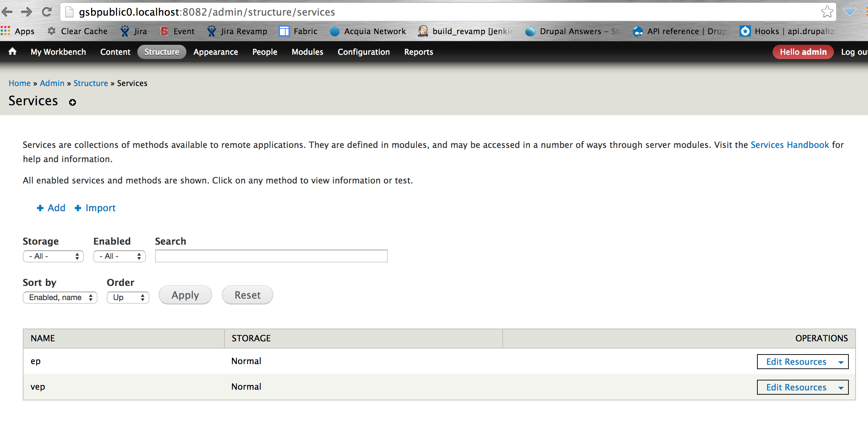Click the browser reload icon
Image resolution: width=868 pixels, height=421 pixels.
47,12
